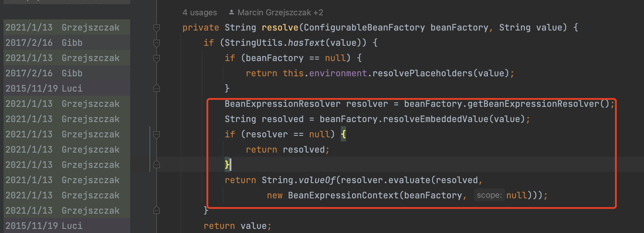The height and width of the screenshot is (233, 644).
Task: Click annotation 2021/1/13 Grzejszczak beside beanFactory null check
Action: 67,58
